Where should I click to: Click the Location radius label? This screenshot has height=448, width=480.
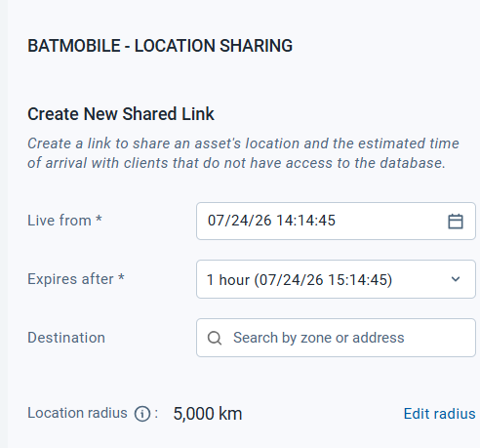[x=77, y=413]
